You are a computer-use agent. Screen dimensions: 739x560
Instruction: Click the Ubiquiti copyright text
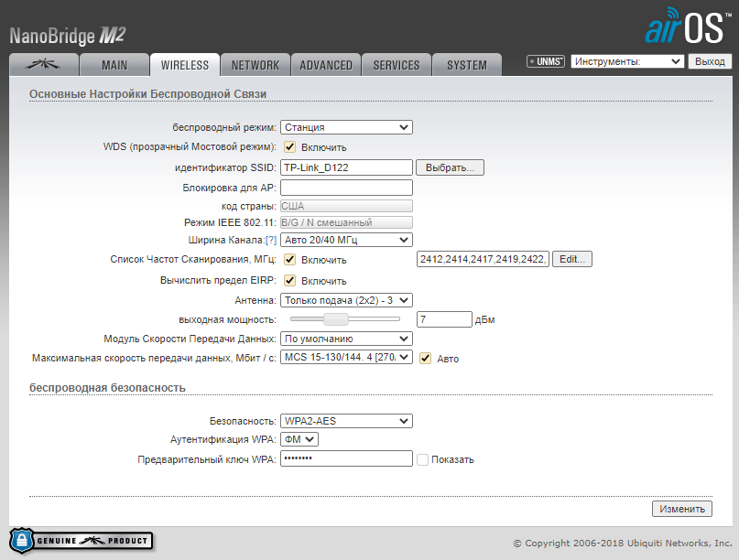click(623, 543)
